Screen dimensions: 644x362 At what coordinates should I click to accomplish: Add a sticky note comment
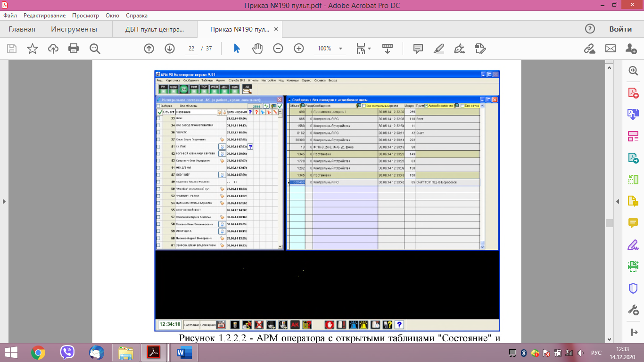pos(418,49)
